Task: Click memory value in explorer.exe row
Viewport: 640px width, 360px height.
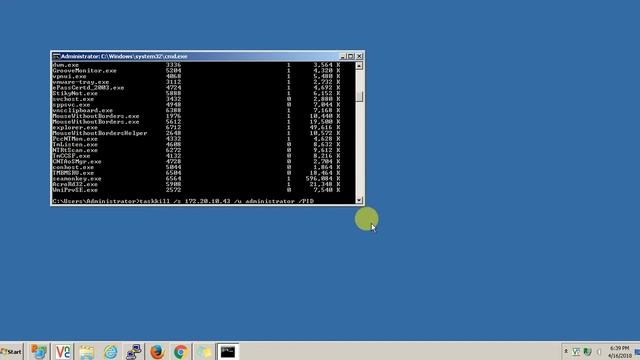Action: point(325,128)
